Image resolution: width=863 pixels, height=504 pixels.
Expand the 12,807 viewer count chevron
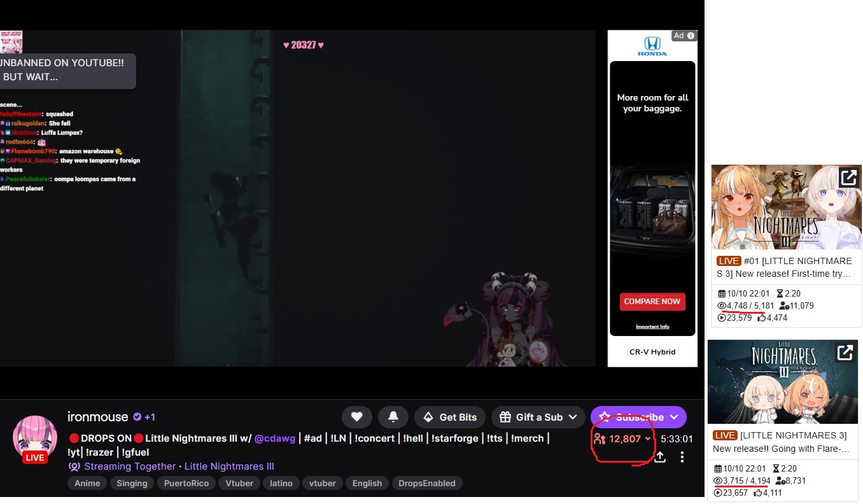[x=648, y=438]
